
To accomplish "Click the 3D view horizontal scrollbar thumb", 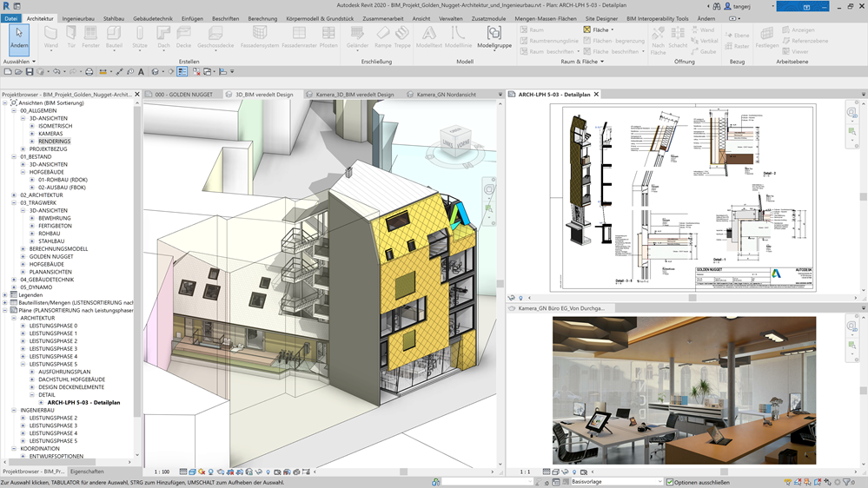I will click(403, 472).
